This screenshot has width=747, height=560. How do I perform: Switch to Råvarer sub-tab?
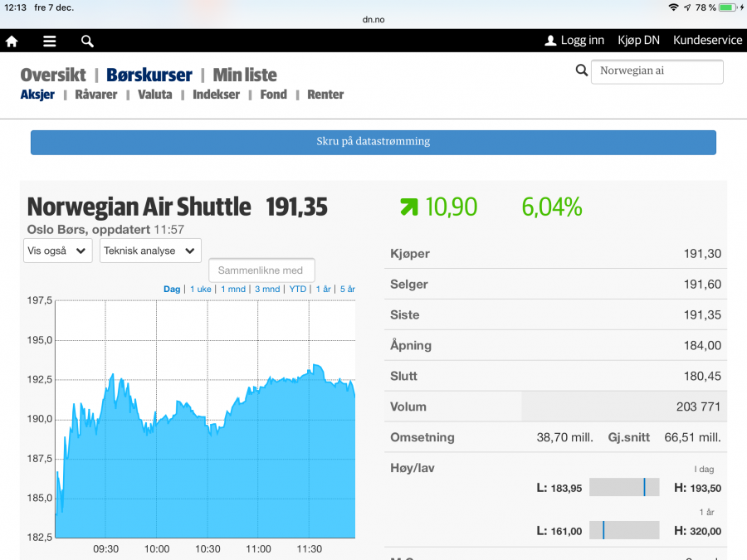click(x=95, y=95)
